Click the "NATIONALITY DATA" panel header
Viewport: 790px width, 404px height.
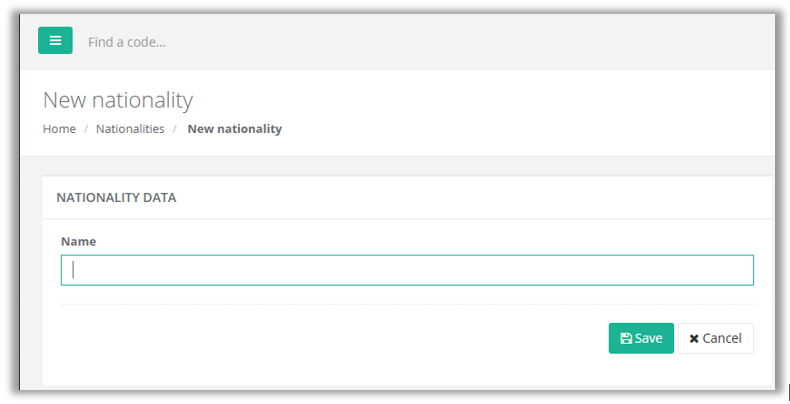[x=116, y=197]
